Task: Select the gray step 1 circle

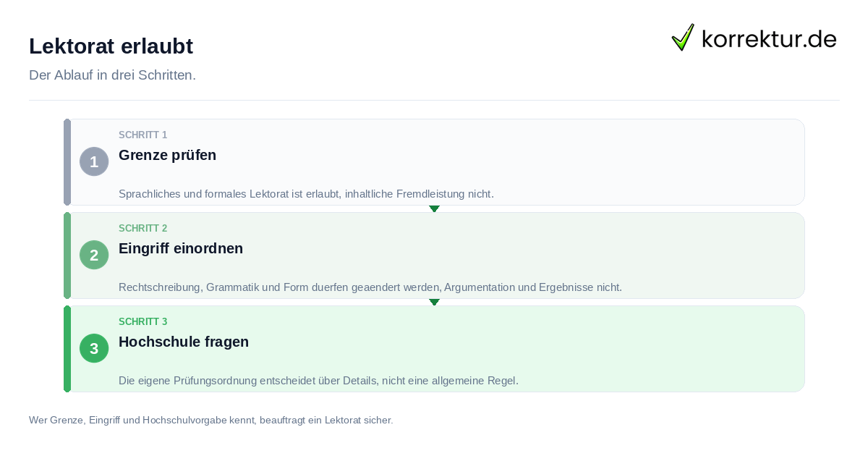Action: (x=94, y=161)
